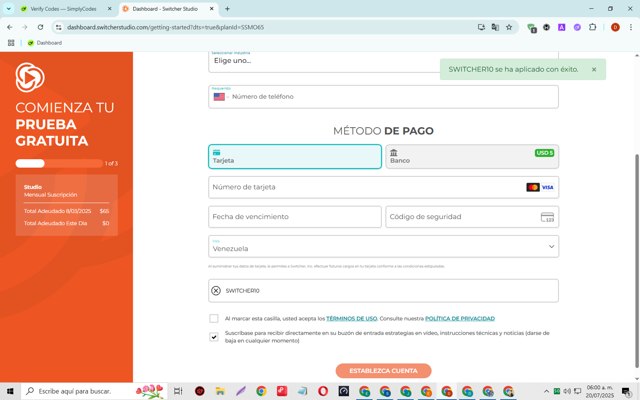
Task: Close the Verify Codes tab
Action: click(x=109, y=9)
